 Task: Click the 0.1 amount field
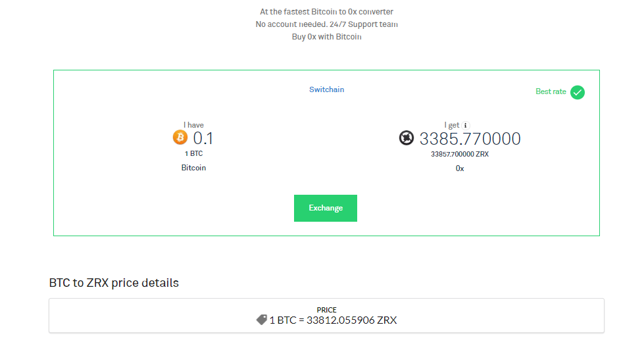pyautogui.click(x=203, y=138)
